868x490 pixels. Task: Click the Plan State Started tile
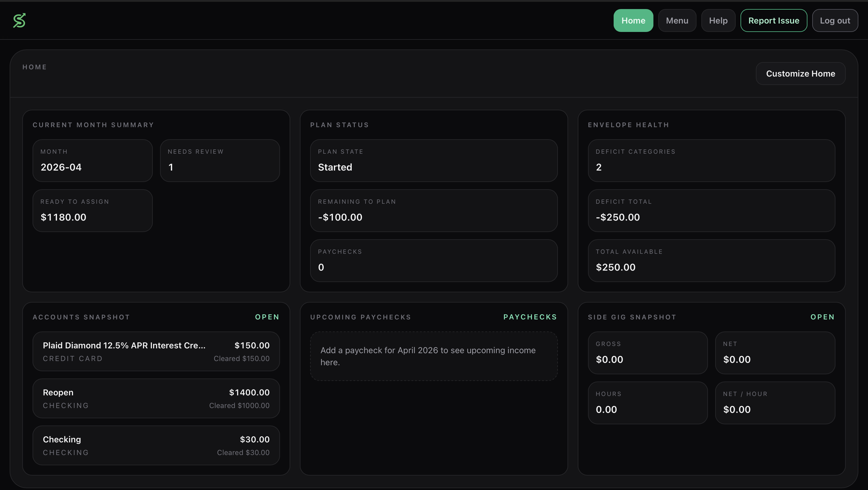434,161
